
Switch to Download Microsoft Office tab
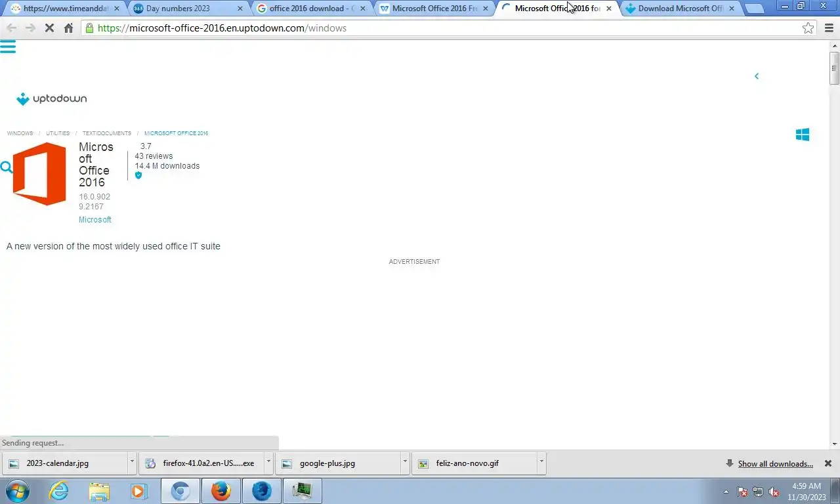pos(680,9)
